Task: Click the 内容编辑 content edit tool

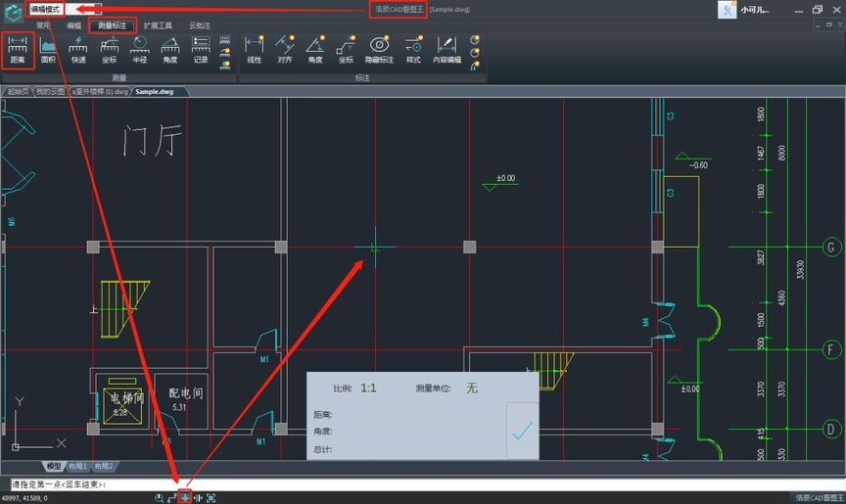Action: click(446, 49)
